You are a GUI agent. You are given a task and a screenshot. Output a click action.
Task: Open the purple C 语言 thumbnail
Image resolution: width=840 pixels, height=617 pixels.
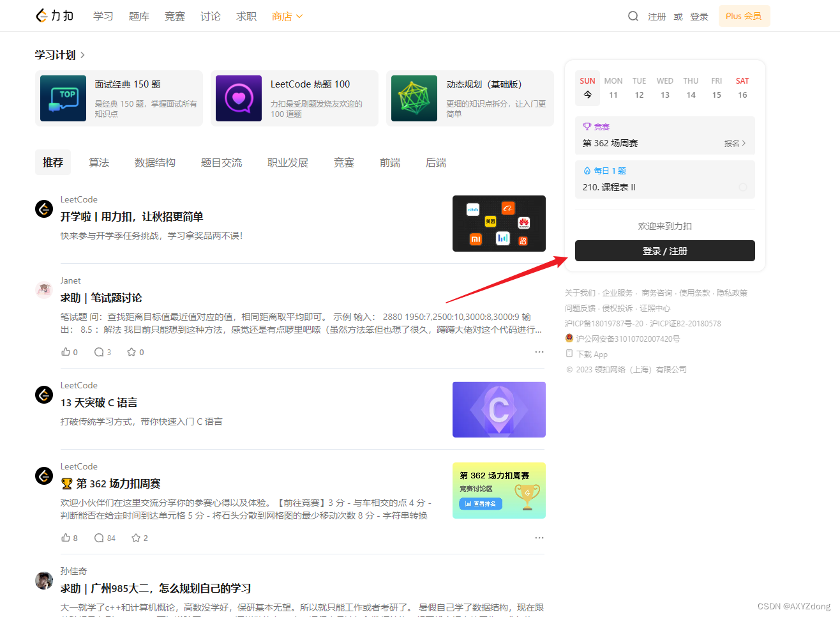(499, 409)
